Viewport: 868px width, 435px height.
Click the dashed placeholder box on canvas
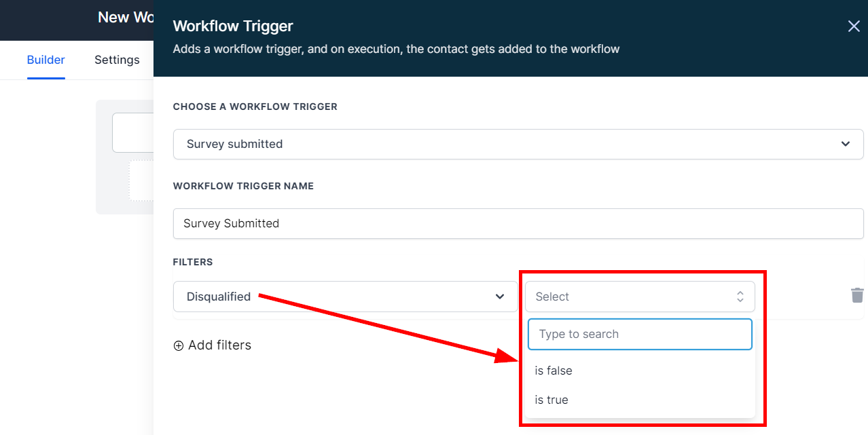click(141, 181)
